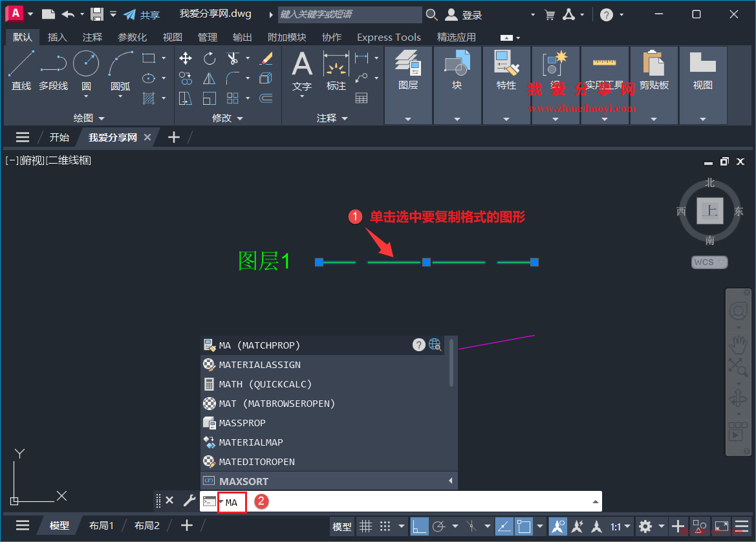Toggle object snap in the status bar
Image resolution: width=756 pixels, height=542 pixels.
click(523, 526)
